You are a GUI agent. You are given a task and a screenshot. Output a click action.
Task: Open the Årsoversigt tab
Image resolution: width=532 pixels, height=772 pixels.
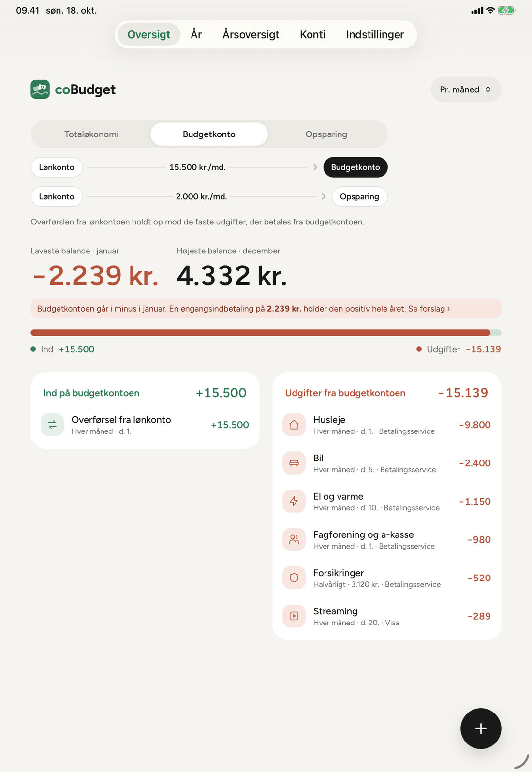[251, 34]
